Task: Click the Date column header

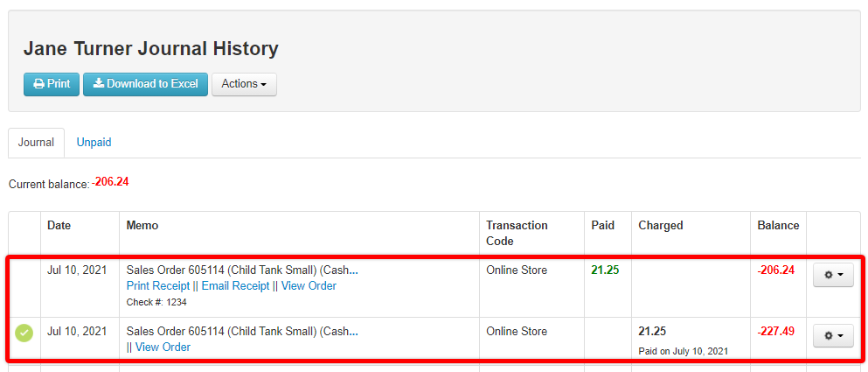Action: tap(59, 226)
